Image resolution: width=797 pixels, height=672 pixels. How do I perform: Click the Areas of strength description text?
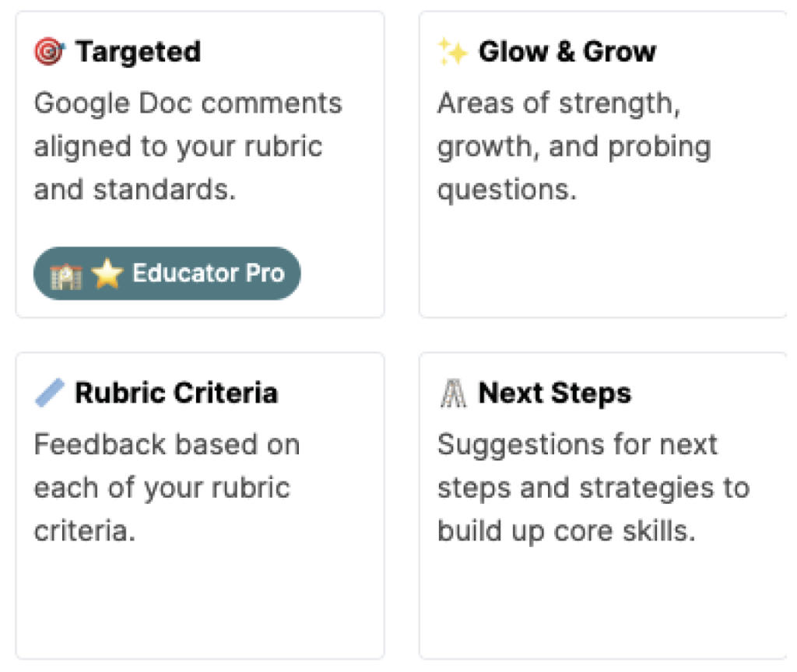point(574,146)
